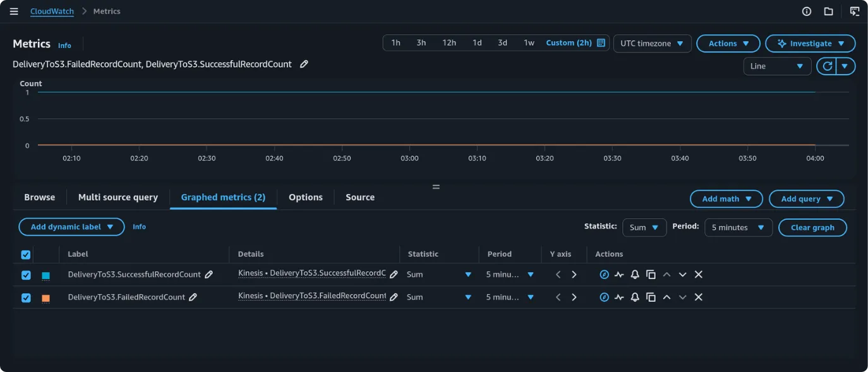Open FailedRecordCount row Period dropdown
Screen dimensions: 868x372
tap(510, 297)
